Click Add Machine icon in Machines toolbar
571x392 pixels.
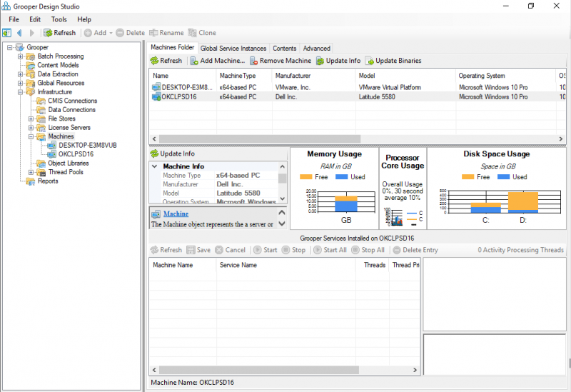pos(194,61)
